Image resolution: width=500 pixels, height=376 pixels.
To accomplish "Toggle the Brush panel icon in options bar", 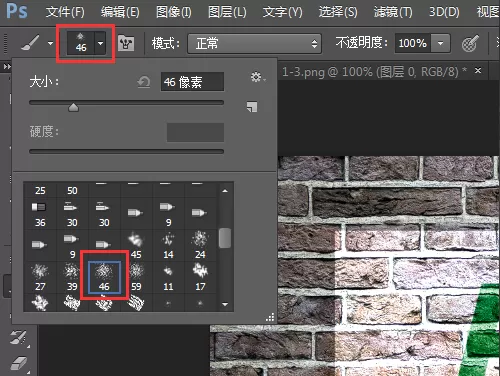I will coord(126,43).
